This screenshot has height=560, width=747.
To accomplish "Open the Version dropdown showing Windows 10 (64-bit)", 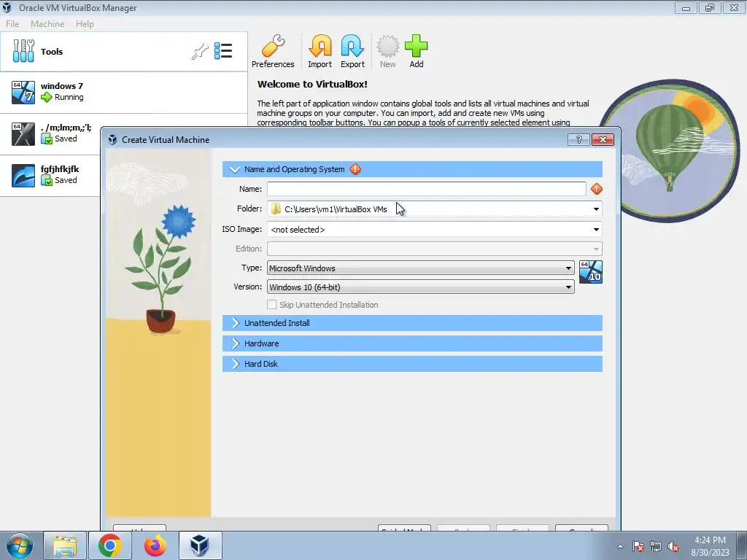I will pos(421,287).
